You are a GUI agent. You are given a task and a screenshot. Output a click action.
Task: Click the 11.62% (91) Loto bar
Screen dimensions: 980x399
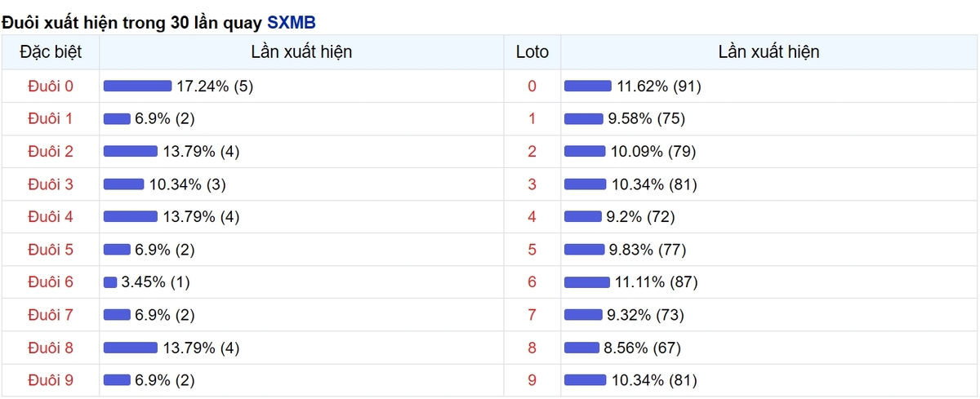pyautogui.click(x=588, y=86)
